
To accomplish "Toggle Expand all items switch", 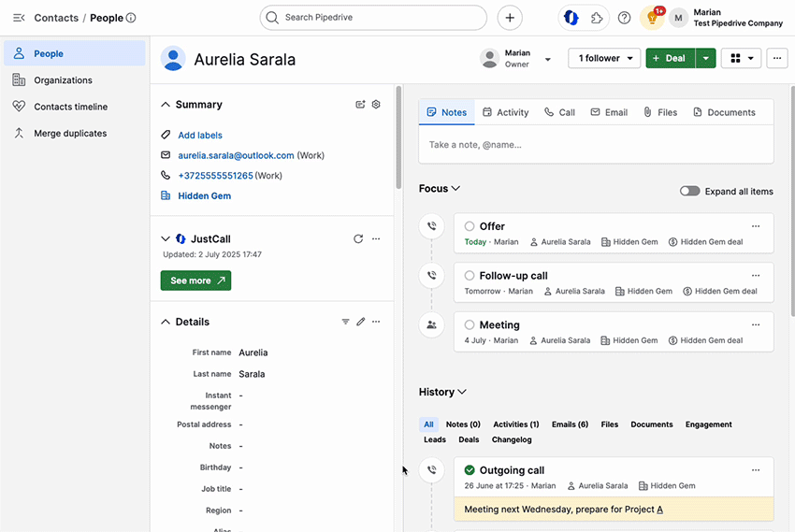I will [689, 191].
